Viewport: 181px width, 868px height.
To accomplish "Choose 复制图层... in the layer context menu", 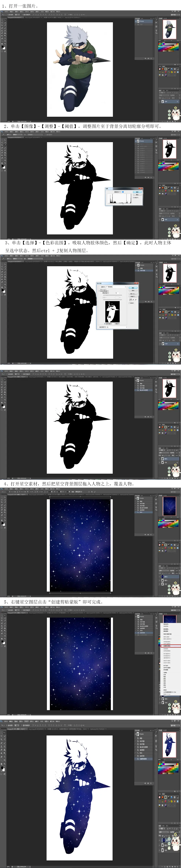I will [x=166, y=629].
